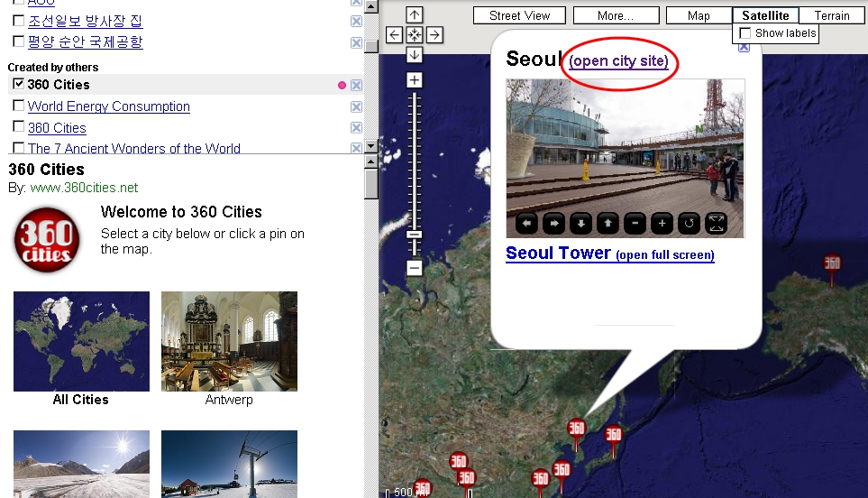Zoom in the map with plus button
Screen dimensions: 868x498
click(414, 80)
